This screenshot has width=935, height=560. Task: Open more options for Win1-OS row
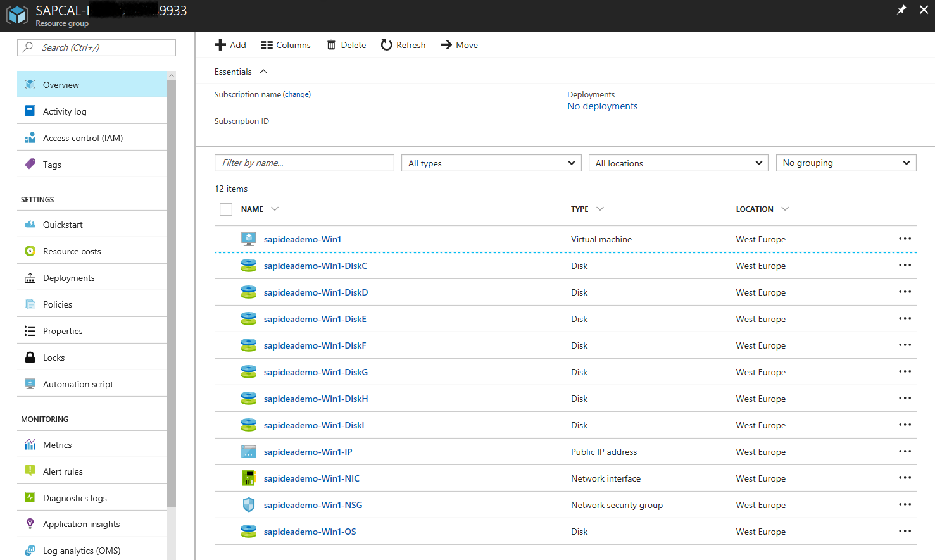tap(905, 531)
